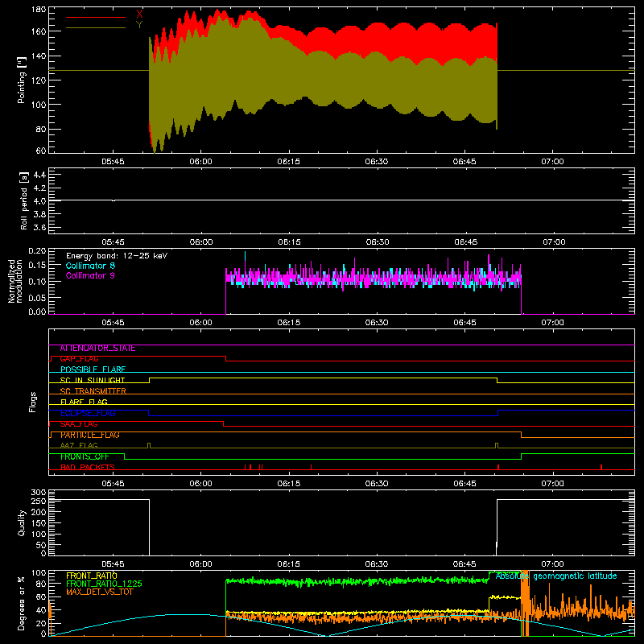Click the 06:15 tick label under Pointing plot
The width and height of the screenshot is (644, 644).
(x=289, y=162)
